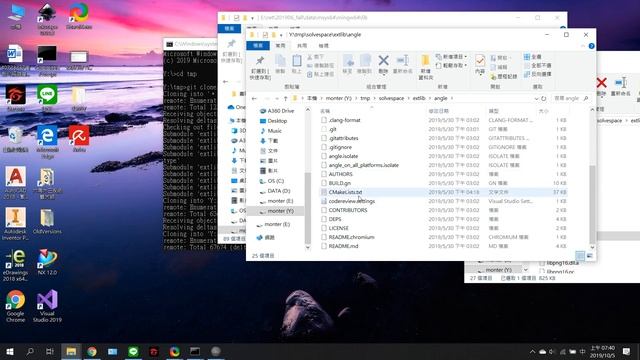Viewport: 640px width, 360px height.
Task: Open recent locations dropdown beside forward arrow
Action: 277,98
